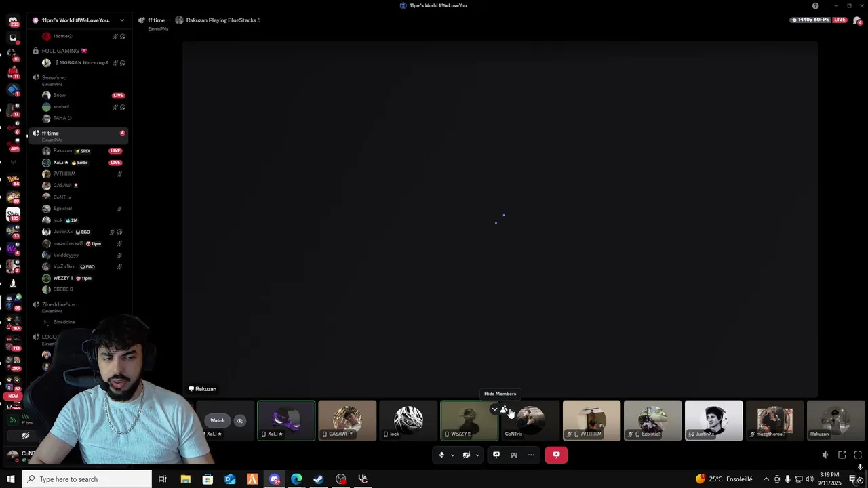Click stream quality 1440p 60FPS badge

[811, 20]
